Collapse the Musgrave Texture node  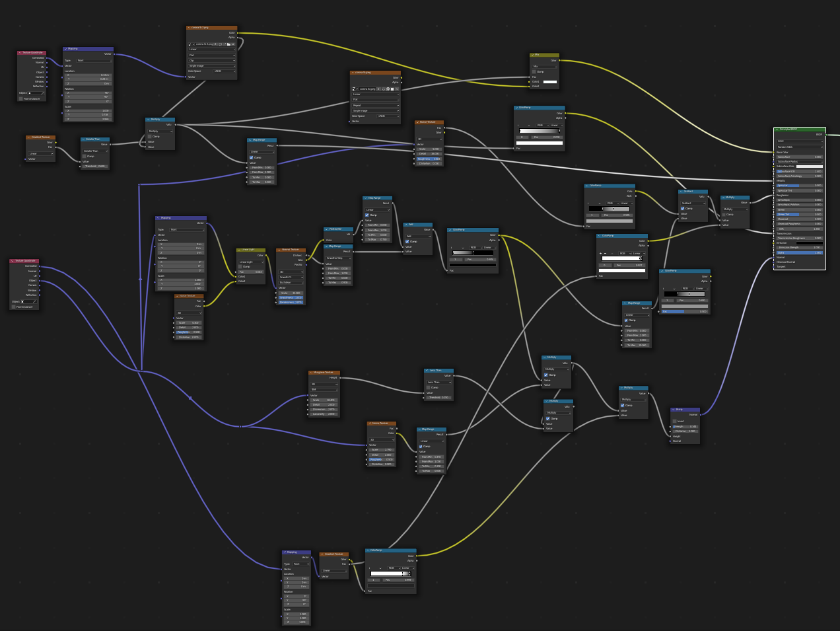coord(310,373)
